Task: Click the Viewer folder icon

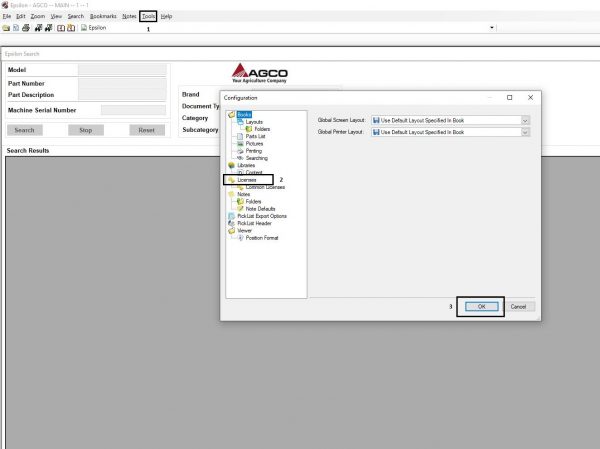Action: coord(232,230)
